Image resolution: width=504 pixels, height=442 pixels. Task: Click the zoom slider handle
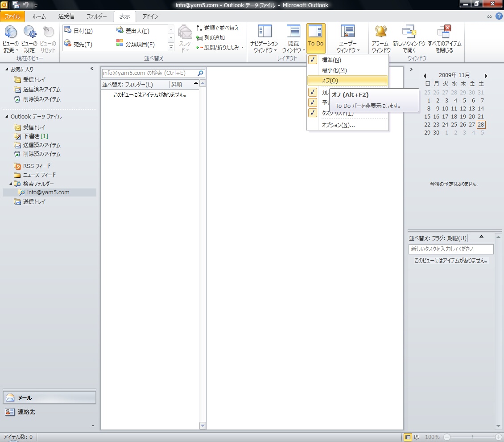[x=472, y=437]
